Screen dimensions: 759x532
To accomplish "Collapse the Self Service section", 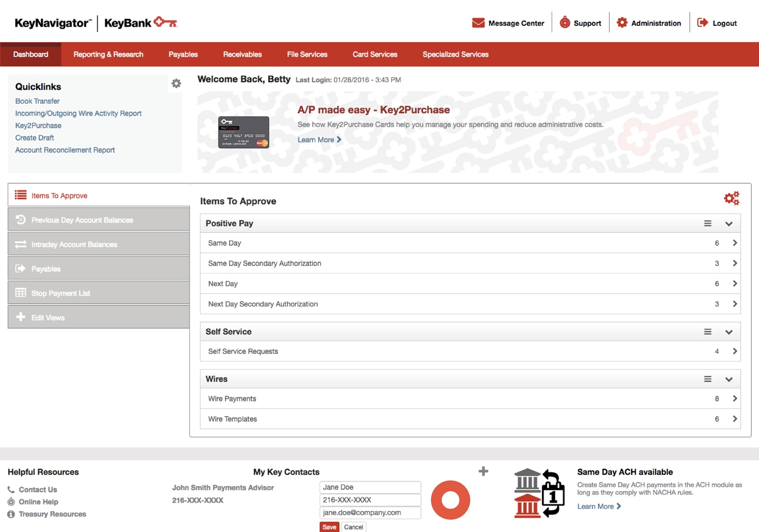I will coord(729,332).
